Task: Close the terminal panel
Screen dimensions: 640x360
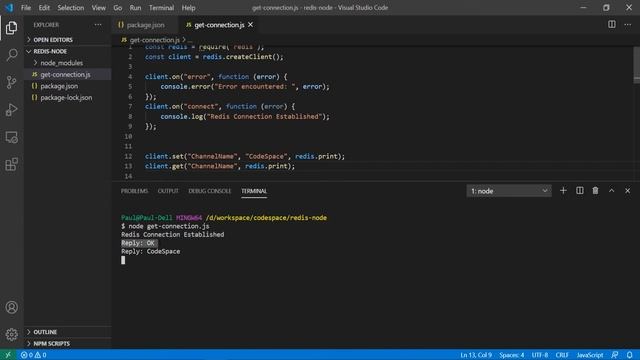Action: coord(627,191)
